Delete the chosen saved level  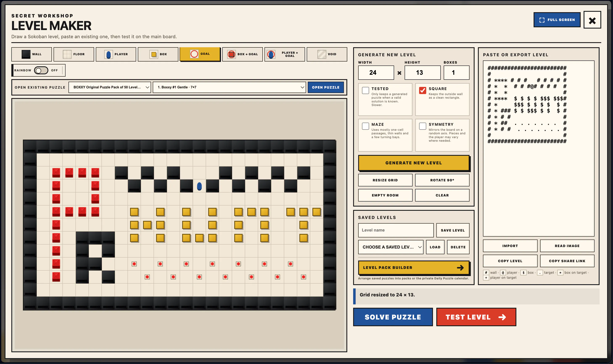458,247
